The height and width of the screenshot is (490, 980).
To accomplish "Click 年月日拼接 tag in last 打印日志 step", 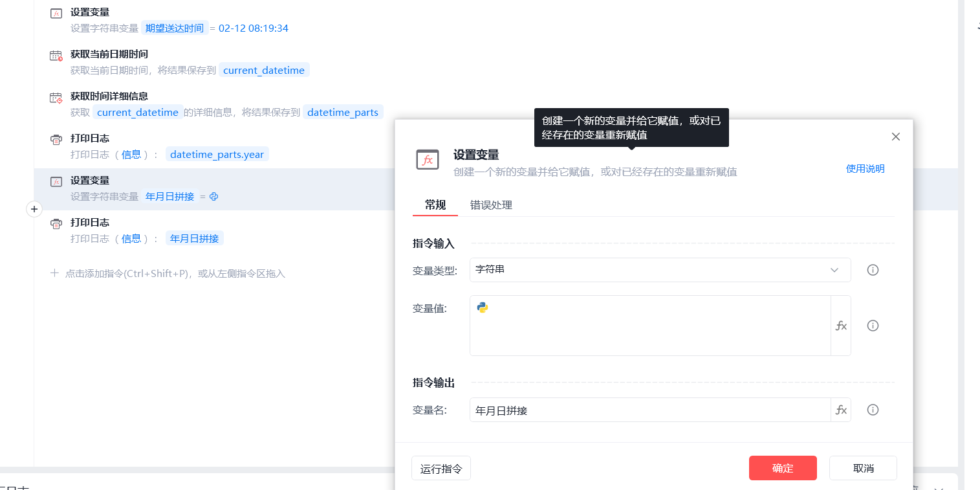I will pyautogui.click(x=195, y=238).
